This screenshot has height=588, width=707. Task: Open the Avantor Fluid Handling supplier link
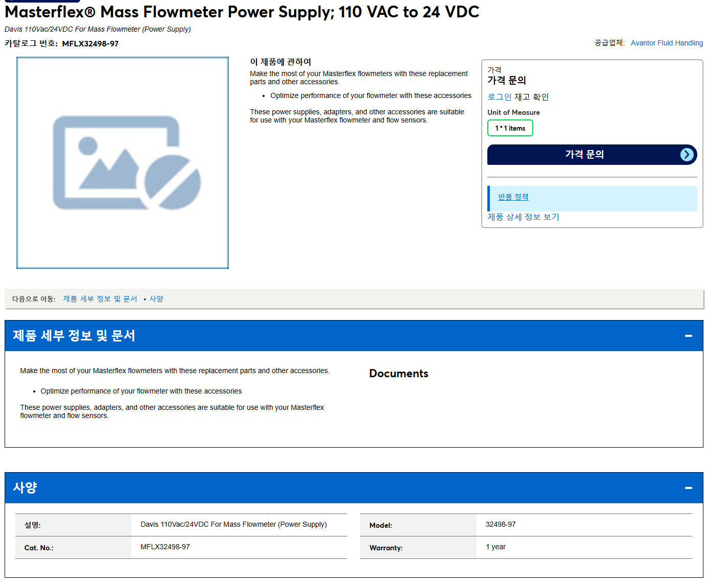point(667,43)
